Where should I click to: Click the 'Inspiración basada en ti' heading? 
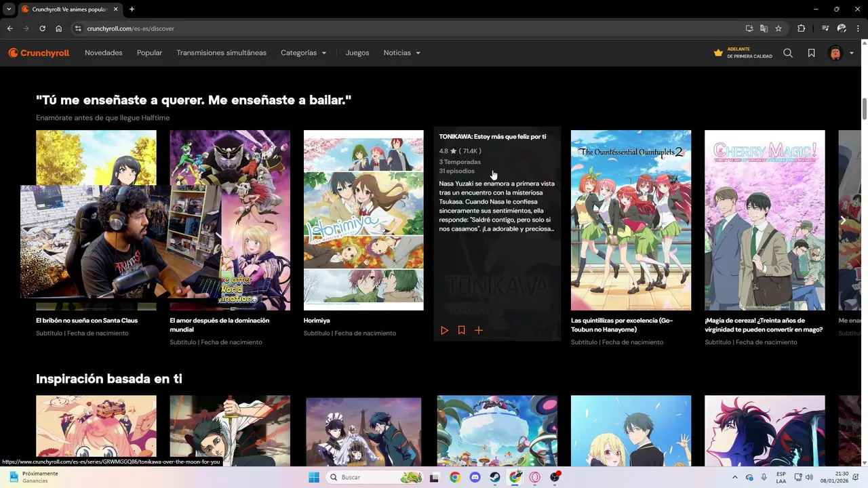[109, 379]
